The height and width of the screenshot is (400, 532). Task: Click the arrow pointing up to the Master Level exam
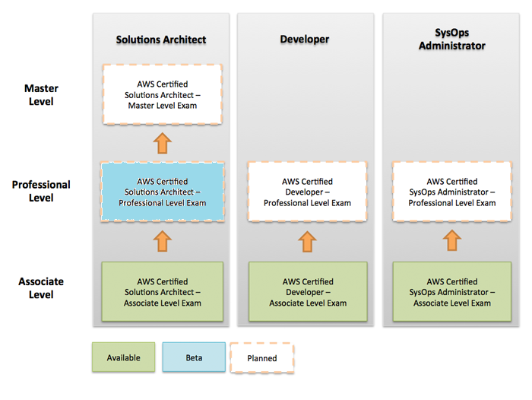pyautogui.click(x=162, y=143)
